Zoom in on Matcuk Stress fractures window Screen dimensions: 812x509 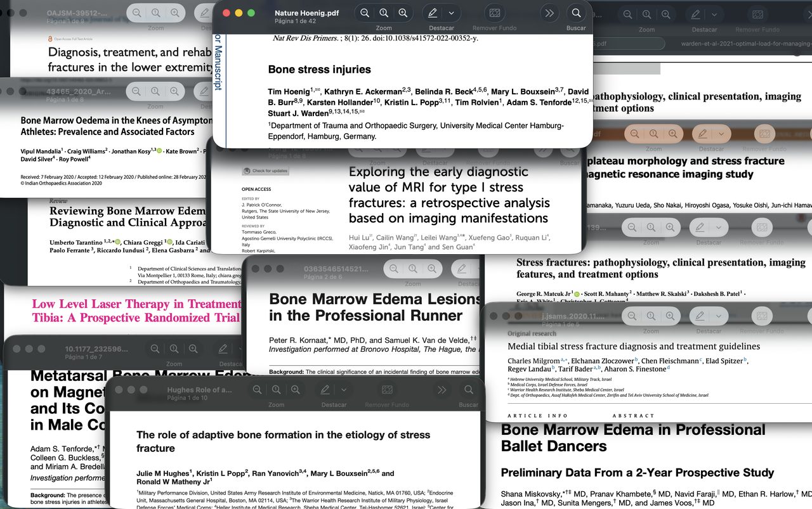tap(670, 227)
